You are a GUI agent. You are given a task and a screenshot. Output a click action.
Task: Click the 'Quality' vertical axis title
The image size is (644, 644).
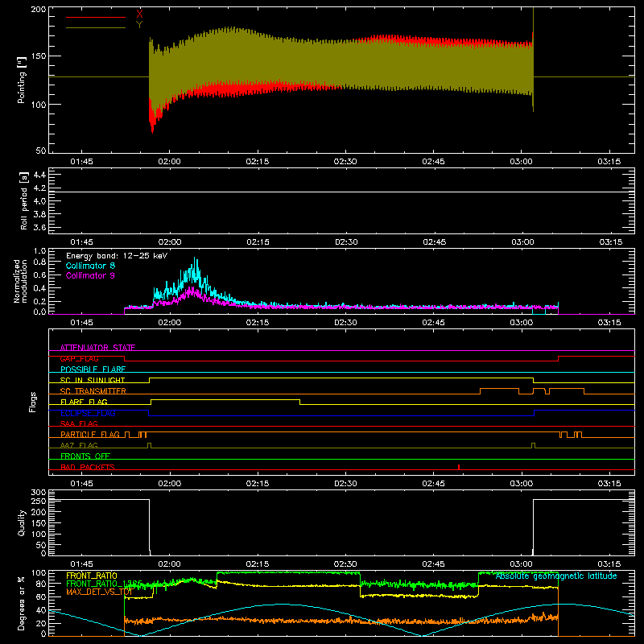click(22, 522)
